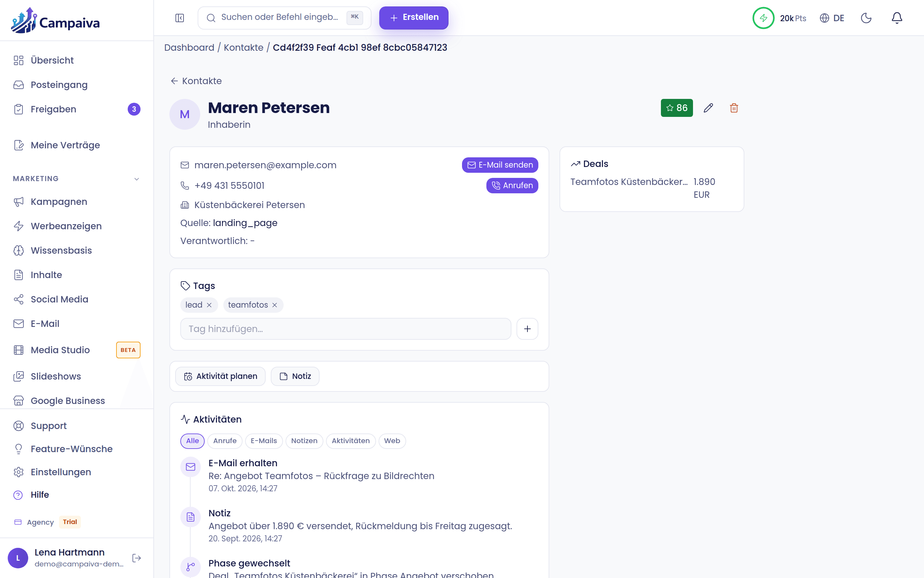The height and width of the screenshot is (578, 924).
Task: Add a note via Notiz button
Action: click(295, 376)
